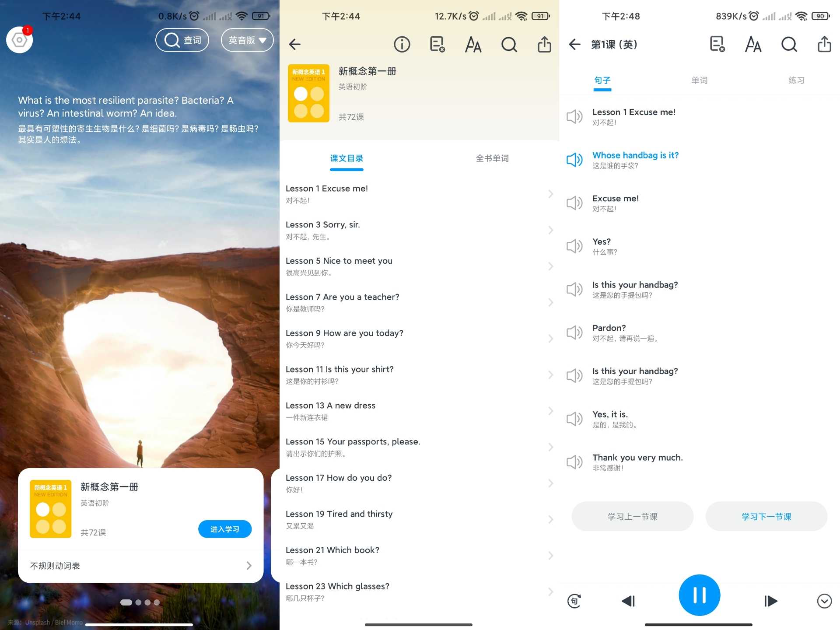This screenshot has height=630, width=840.
Task: Play audio for Yes, it is. sentence
Action: tap(574, 419)
